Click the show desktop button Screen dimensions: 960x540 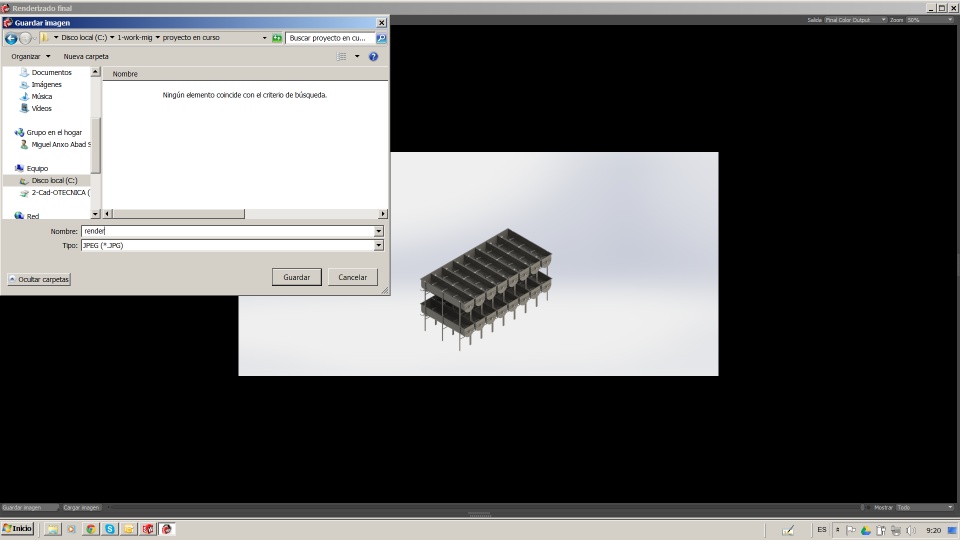point(952,530)
